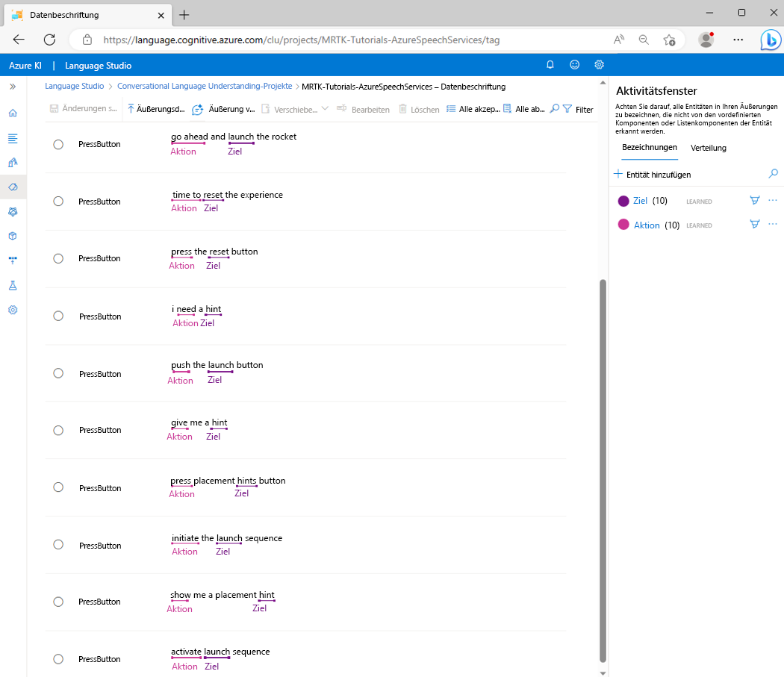The width and height of the screenshot is (784, 677).
Task: Click the filter icon next to Ziel entity
Action: pos(754,201)
